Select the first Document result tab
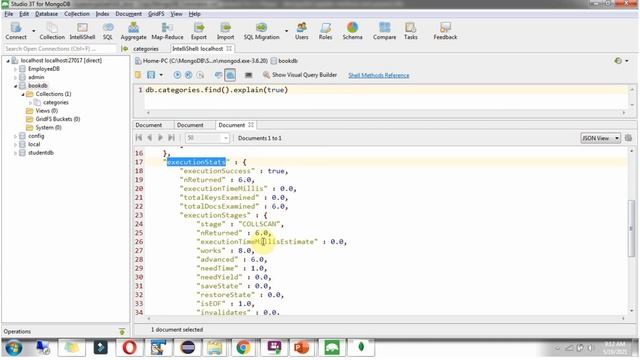Viewport: 640px width, 360px height. 149,125
